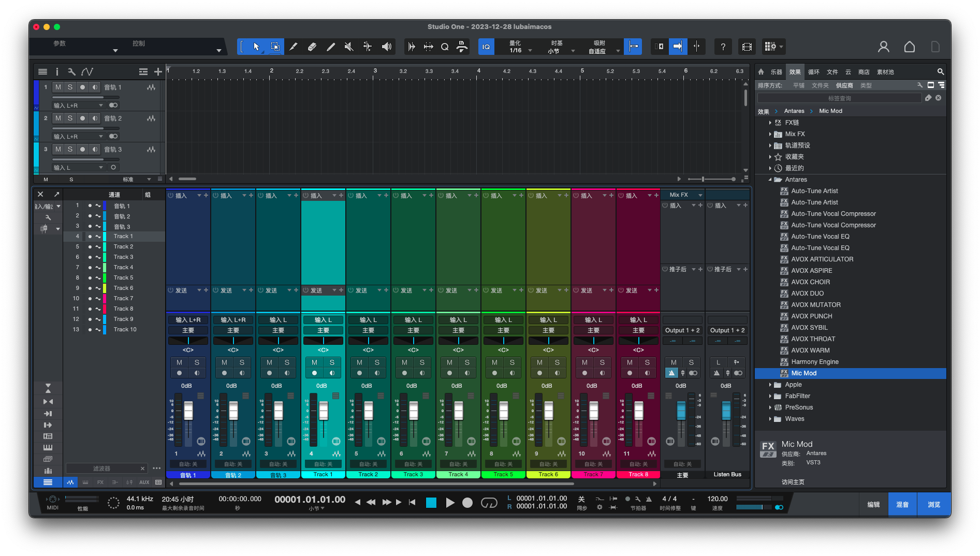Activate the Listen speaker tool
This screenshot has height=556, width=980.
tap(386, 47)
